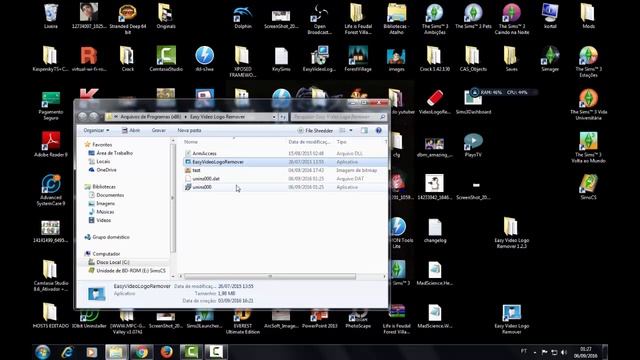Click the navigation pane vertical scrollbar

[x=173, y=198]
